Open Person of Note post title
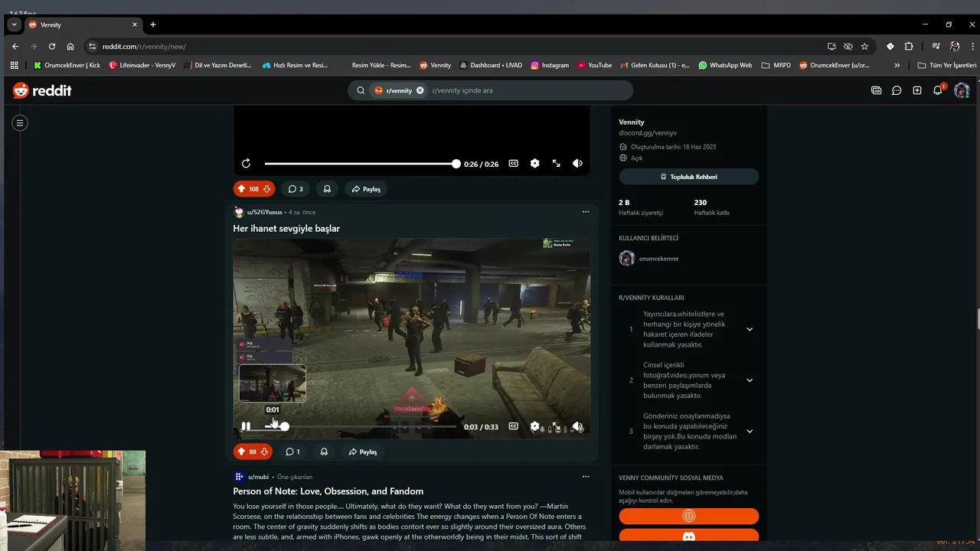The width and height of the screenshot is (980, 551). [328, 491]
